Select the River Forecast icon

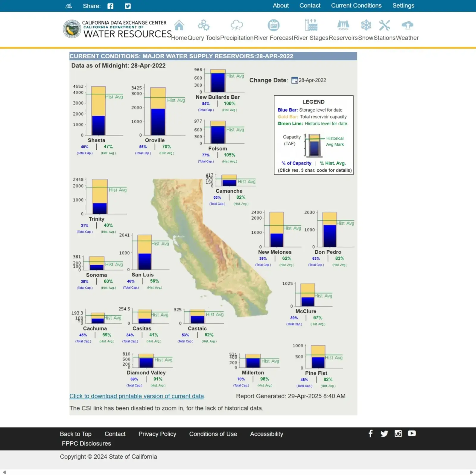tap(273, 25)
